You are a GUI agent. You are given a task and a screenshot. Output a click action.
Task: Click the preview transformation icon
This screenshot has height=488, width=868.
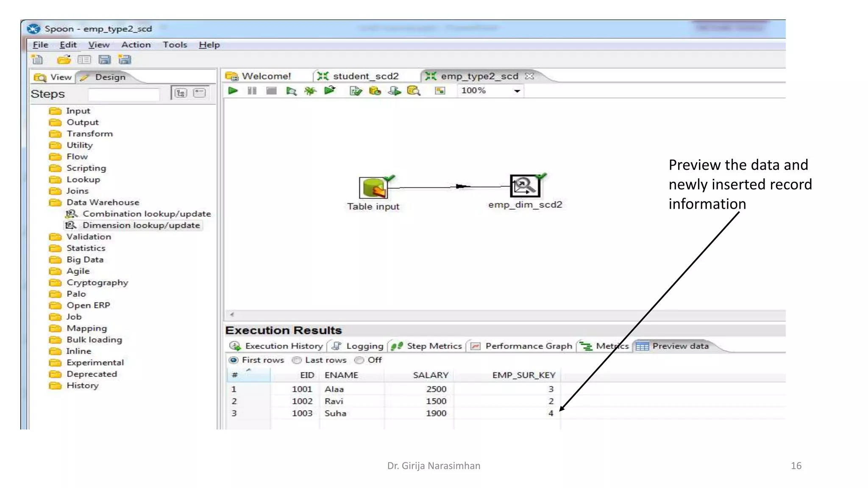coord(291,91)
